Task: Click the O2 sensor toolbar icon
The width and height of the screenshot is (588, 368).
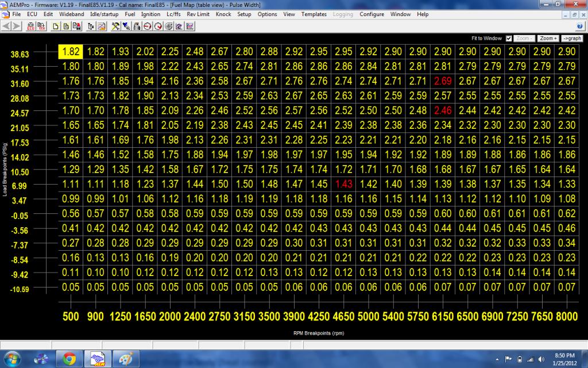Action: click(x=179, y=26)
